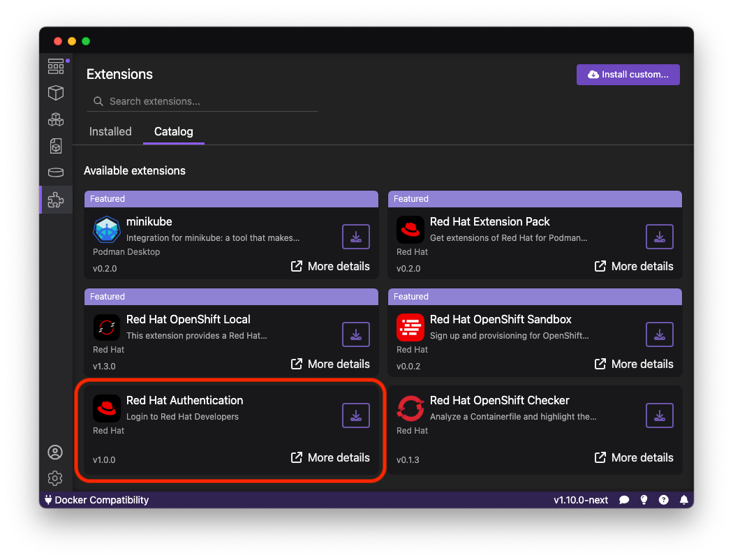Install Red Hat OpenShift Local via download icon
The height and width of the screenshot is (560, 733).
click(x=356, y=334)
